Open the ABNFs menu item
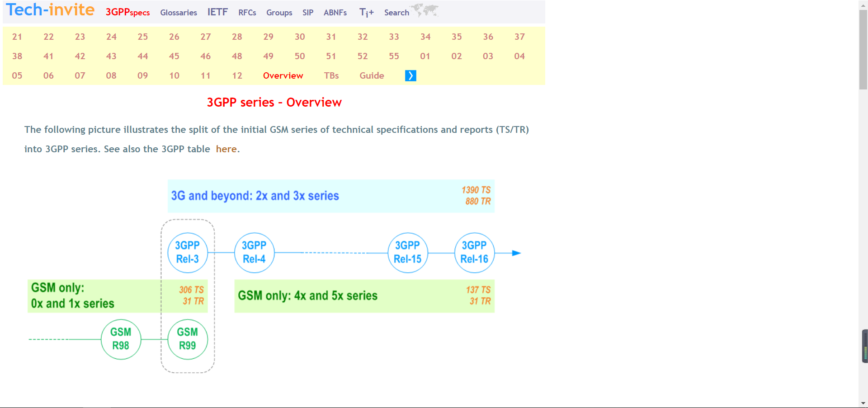 (x=335, y=13)
